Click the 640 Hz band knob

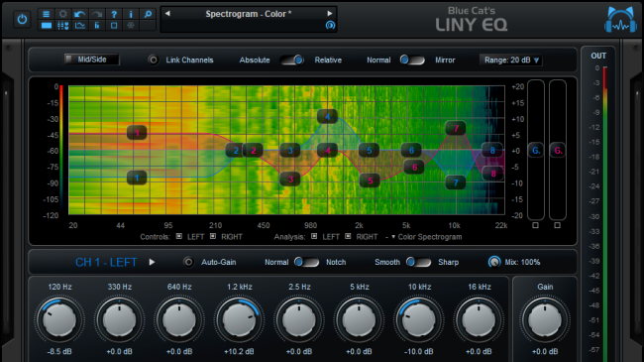[179, 320]
